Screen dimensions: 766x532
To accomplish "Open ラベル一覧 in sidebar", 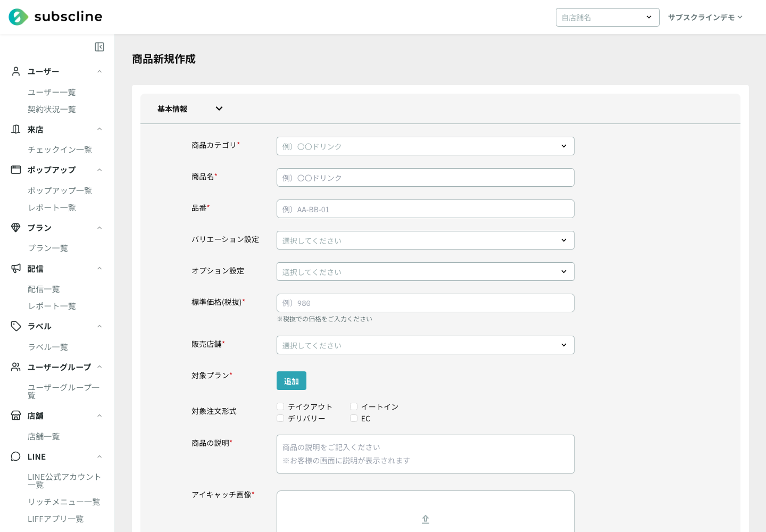I will (48, 347).
